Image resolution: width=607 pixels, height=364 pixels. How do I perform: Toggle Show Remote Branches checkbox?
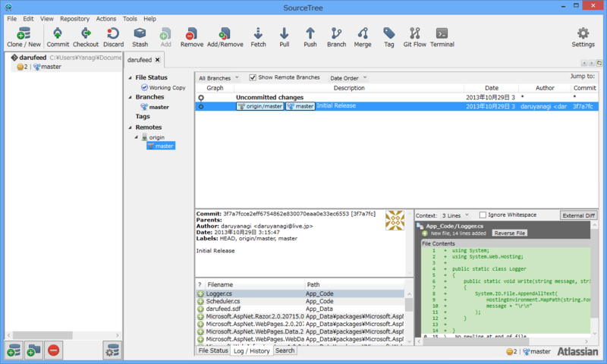click(x=253, y=77)
